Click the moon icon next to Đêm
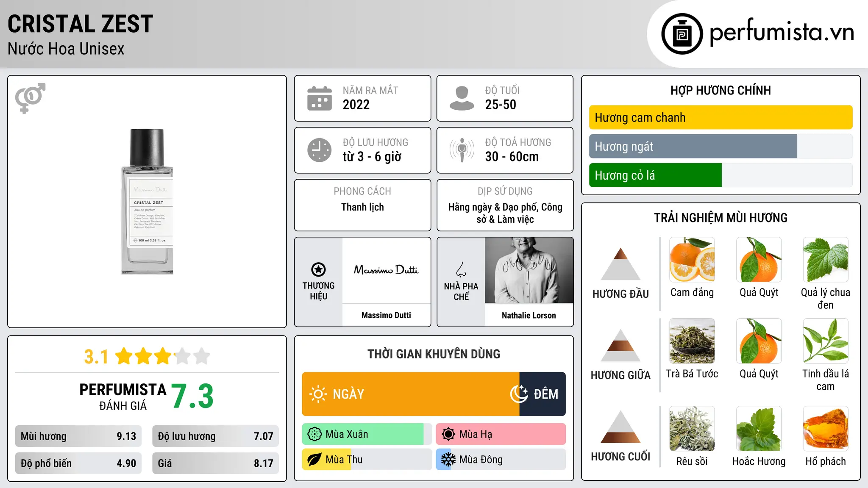This screenshot has width=868, height=488. [519, 394]
